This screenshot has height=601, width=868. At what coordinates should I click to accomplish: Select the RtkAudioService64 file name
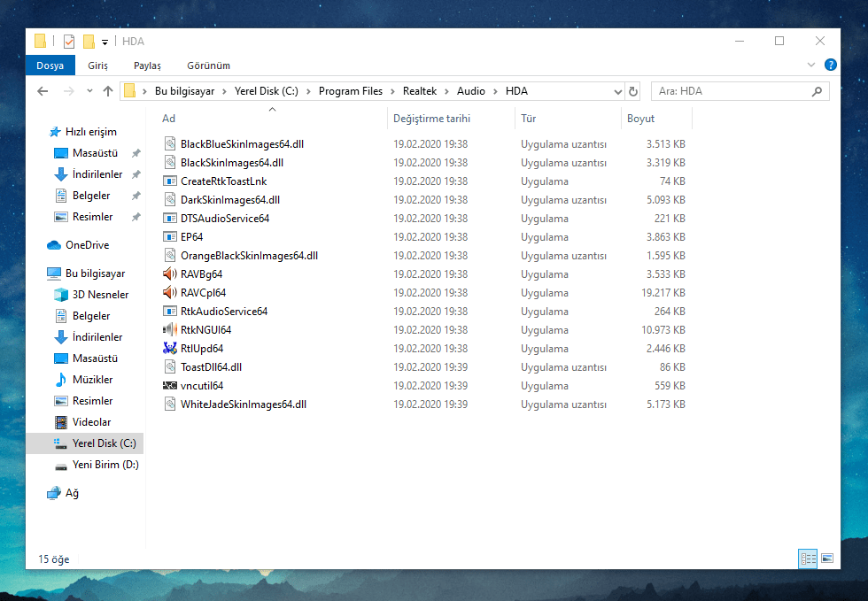(224, 311)
